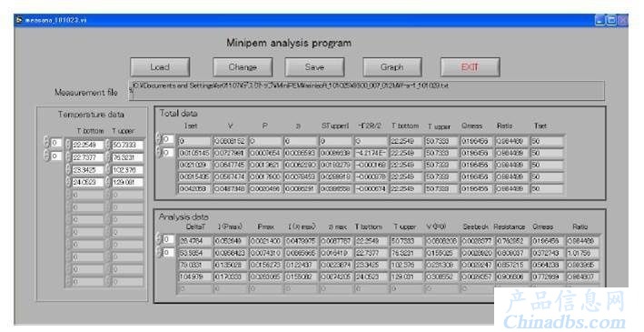Click the Change button

click(x=243, y=67)
